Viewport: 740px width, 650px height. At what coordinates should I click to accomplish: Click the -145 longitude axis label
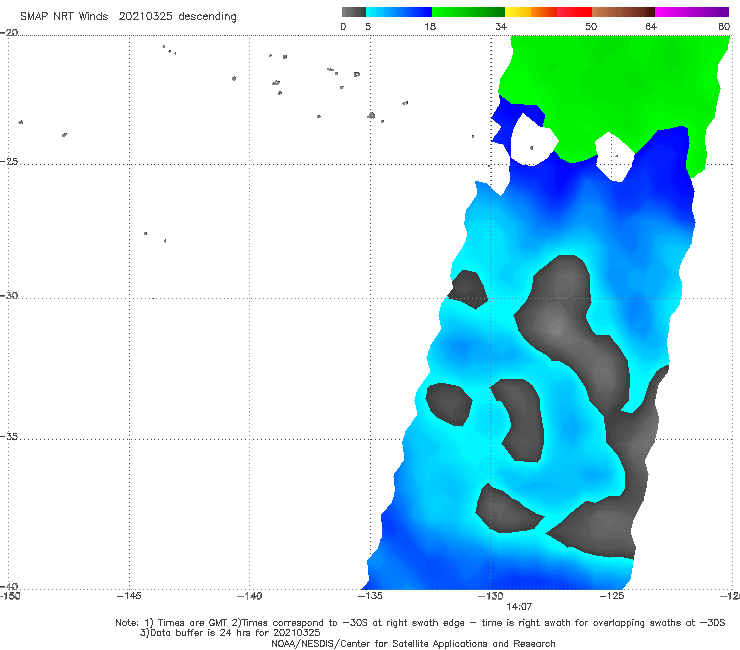(x=129, y=596)
